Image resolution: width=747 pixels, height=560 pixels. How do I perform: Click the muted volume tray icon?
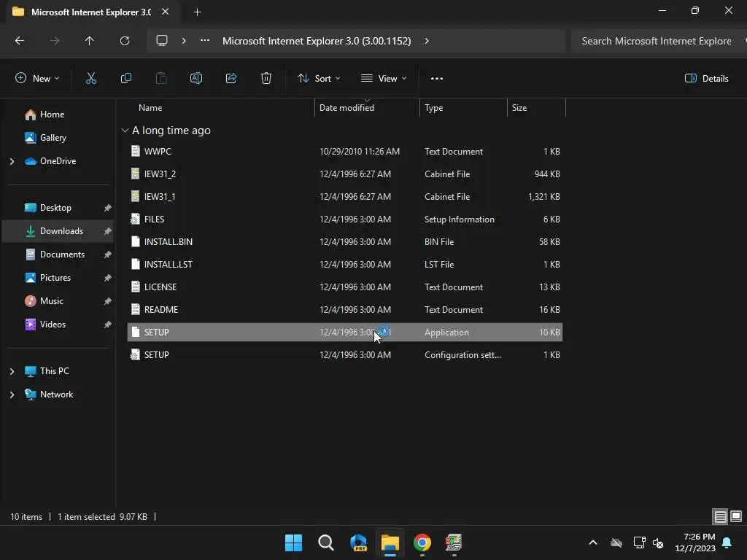(658, 542)
